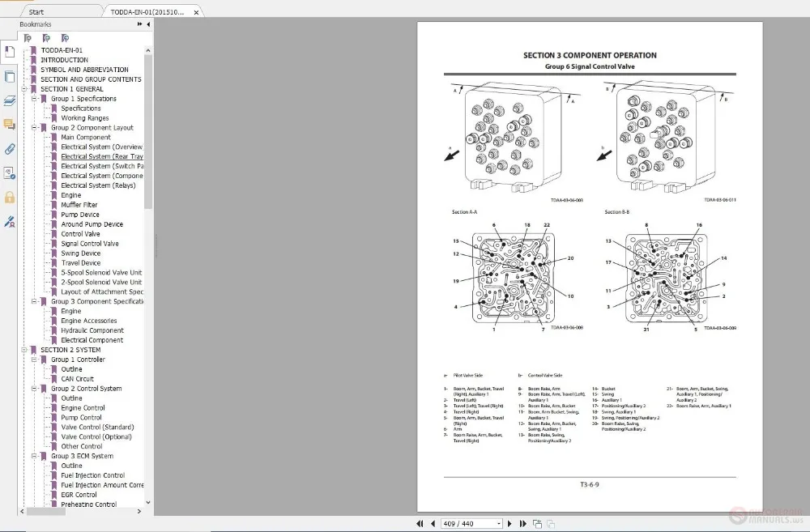Click the bookmarks scrollbar up arrow

click(148, 51)
